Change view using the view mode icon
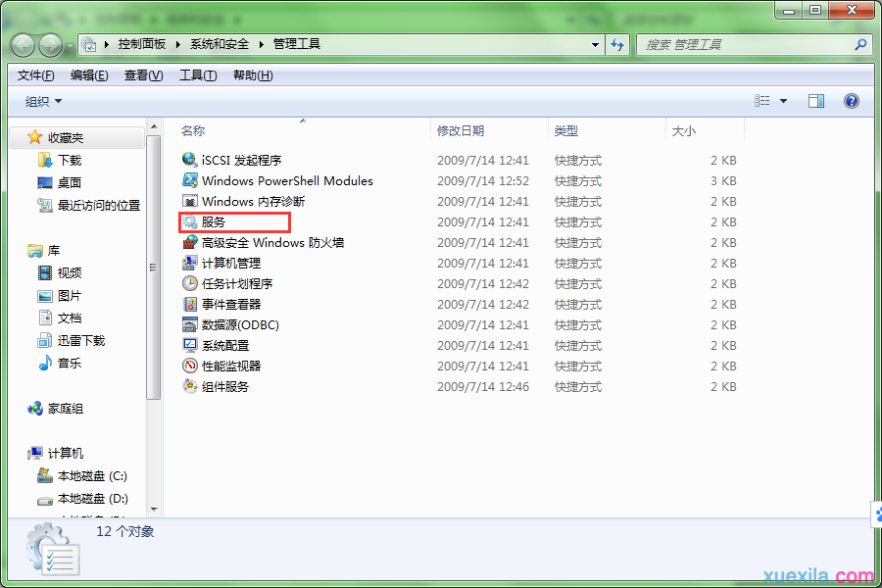 (762, 101)
